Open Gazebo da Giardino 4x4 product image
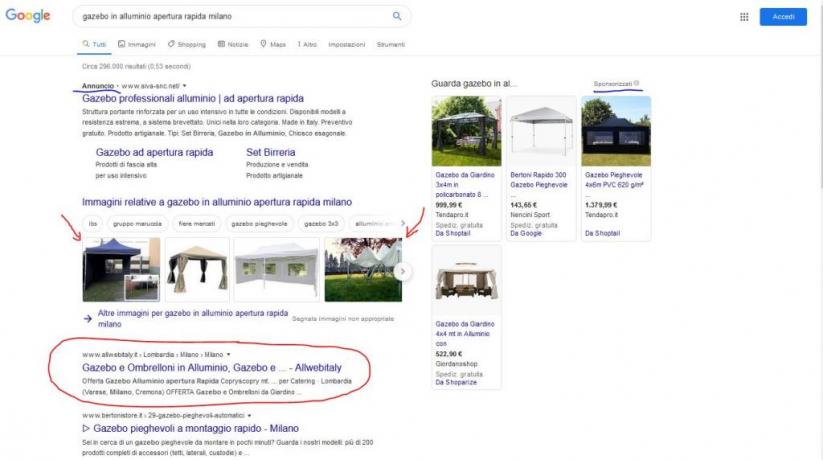This screenshot has height=460, width=823. 467,279
